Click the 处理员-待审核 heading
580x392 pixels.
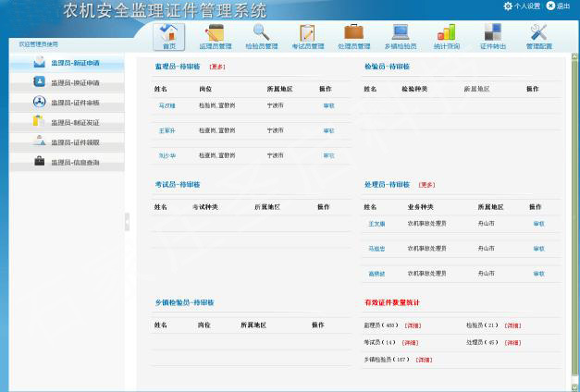click(387, 185)
